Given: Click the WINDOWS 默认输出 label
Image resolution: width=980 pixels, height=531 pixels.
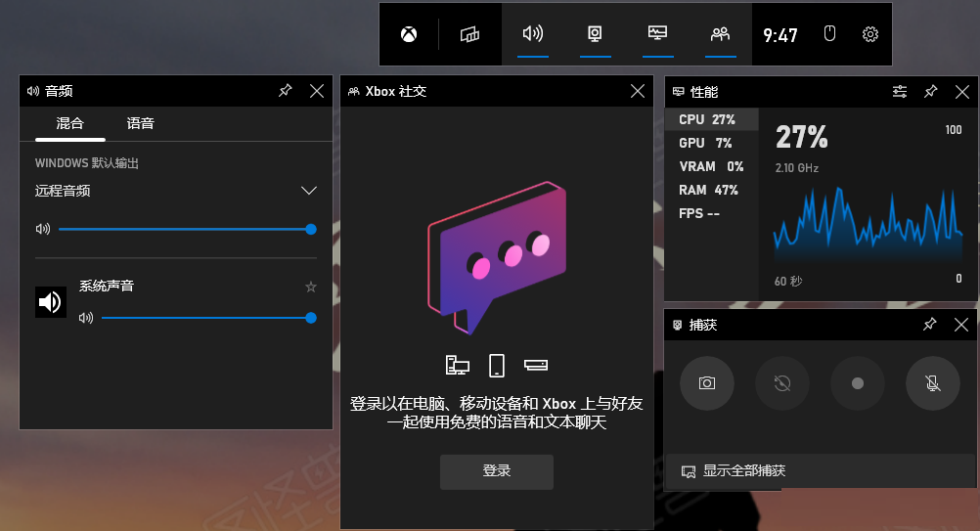Looking at the screenshot, I should (x=87, y=163).
